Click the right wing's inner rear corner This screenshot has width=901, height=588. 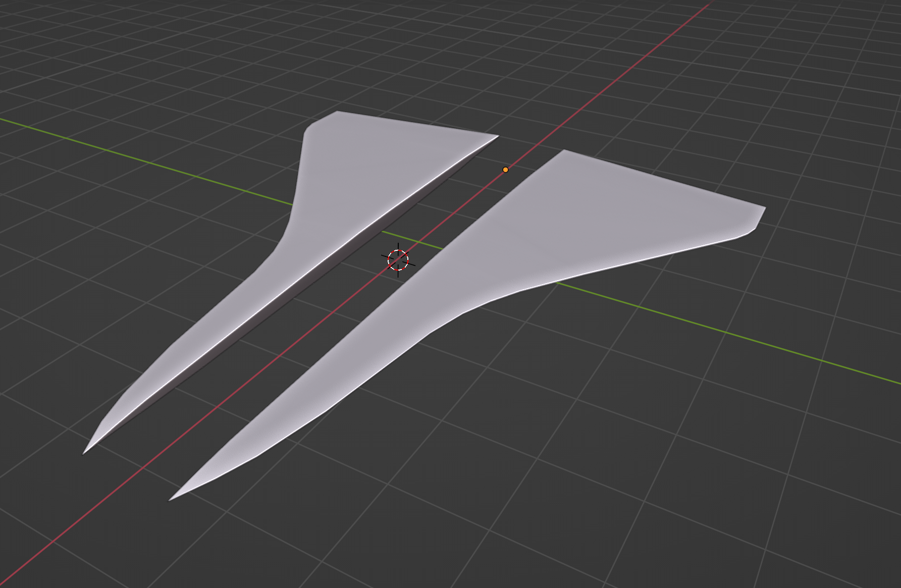click(x=564, y=151)
